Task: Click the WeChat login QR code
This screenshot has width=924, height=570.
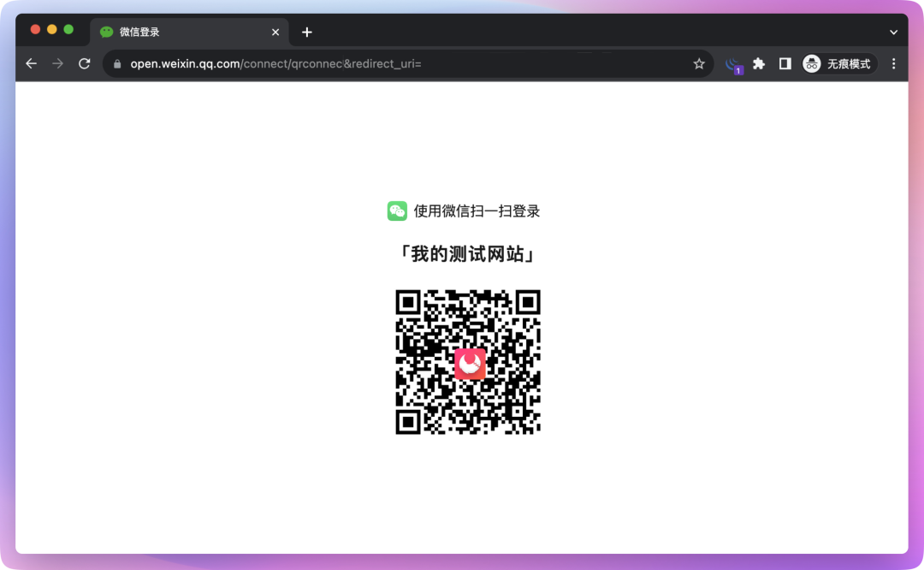Action: coord(468,362)
